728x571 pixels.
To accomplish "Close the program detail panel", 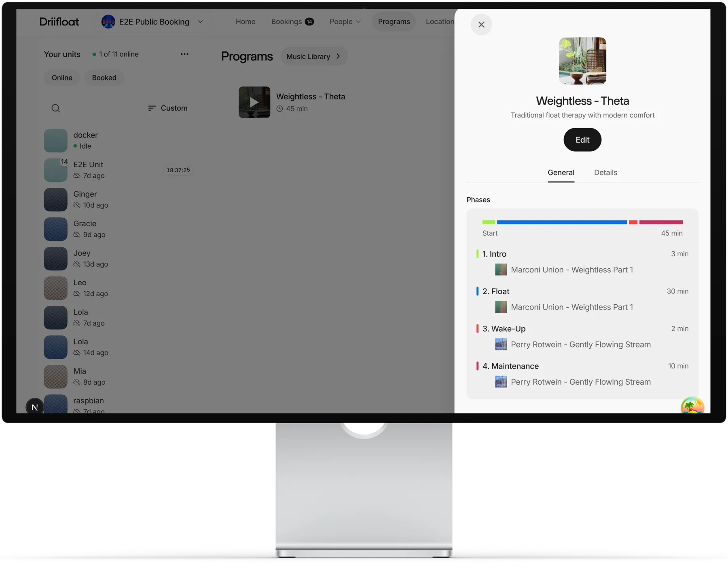I will point(481,25).
